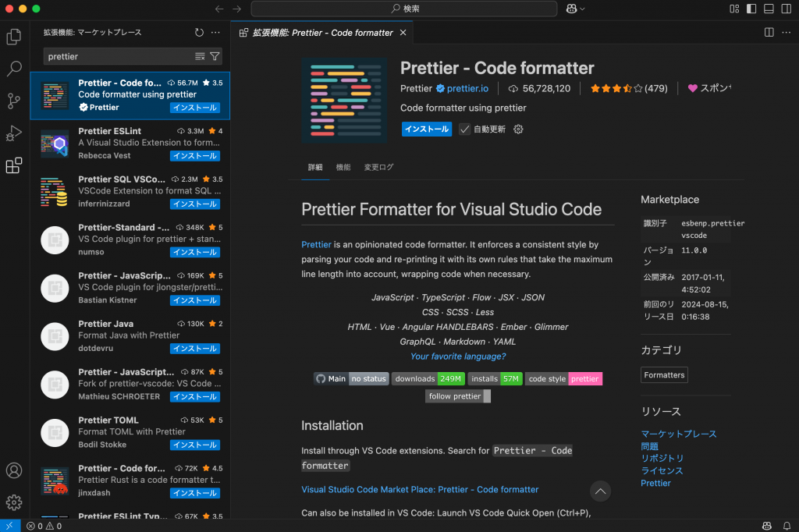Open the 問題 resource link
Viewport: 799px width, 532px height.
649,446
